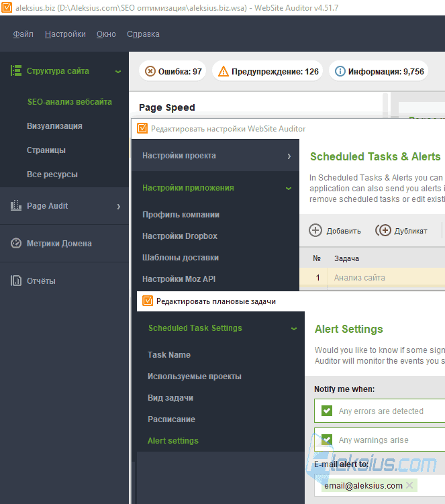Image resolution: width=445 pixels, height=504 pixels.
Task: Click the red error circle icon
Action: tap(150, 71)
